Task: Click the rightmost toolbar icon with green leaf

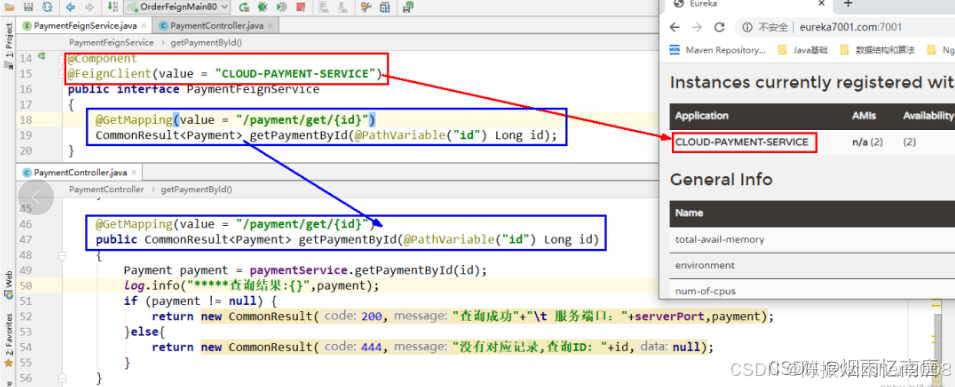Action: [x=407, y=7]
